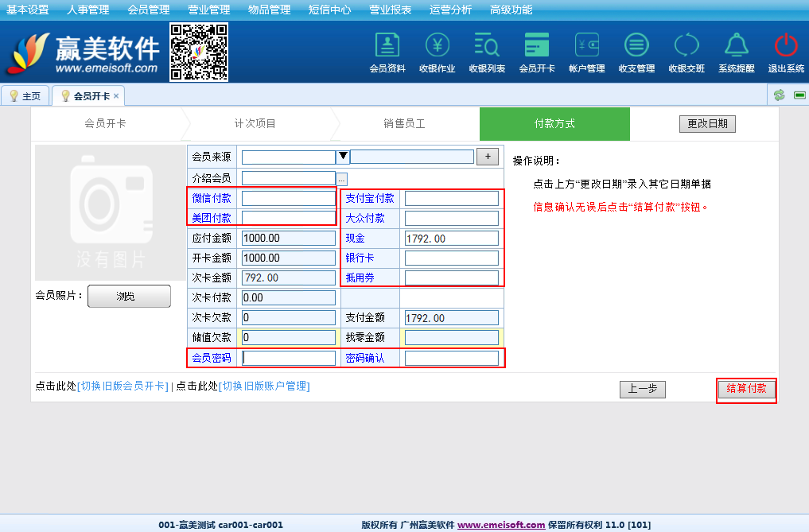The width and height of the screenshot is (809, 532).
Task: Open the 会员资料 toolbar icon
Action: coord(387,45)
